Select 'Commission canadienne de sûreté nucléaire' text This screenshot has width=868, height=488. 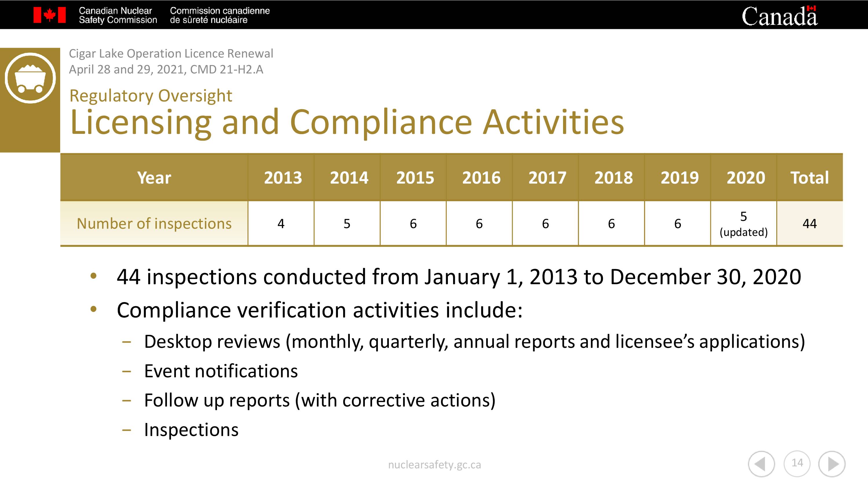coord(220,15)
